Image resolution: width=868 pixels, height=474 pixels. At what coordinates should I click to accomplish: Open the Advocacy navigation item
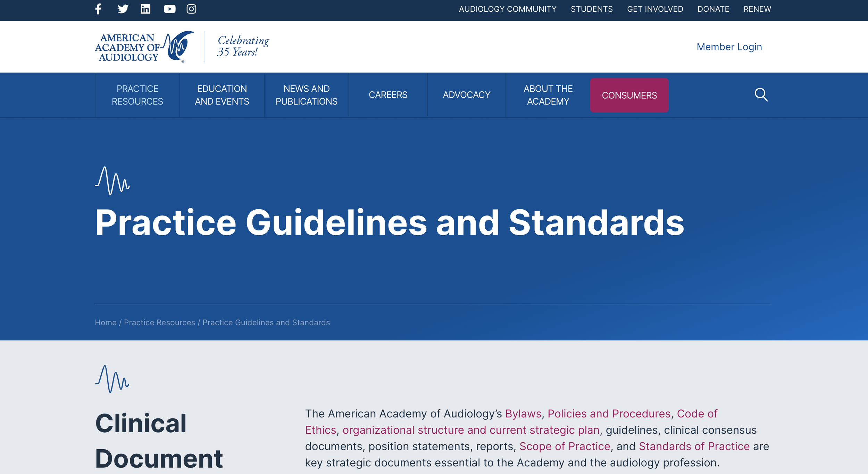click(466, 95)
